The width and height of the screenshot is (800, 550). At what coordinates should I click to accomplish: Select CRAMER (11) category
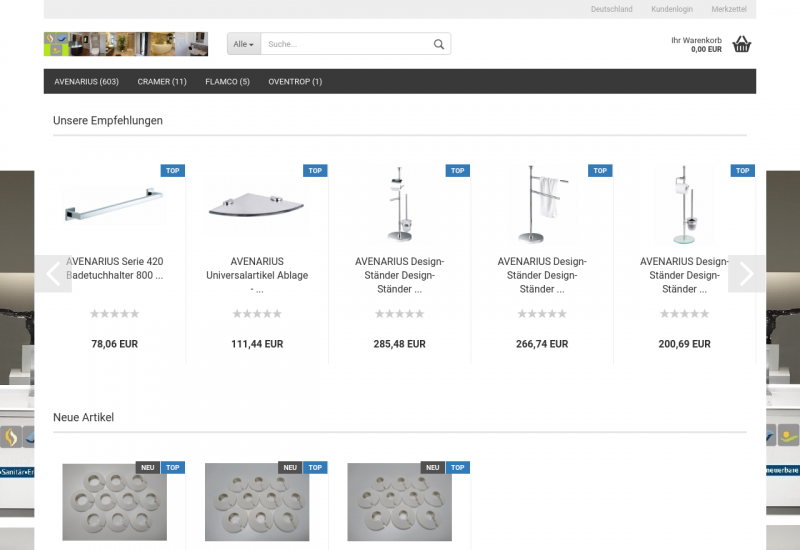click(x=162, y=82)
